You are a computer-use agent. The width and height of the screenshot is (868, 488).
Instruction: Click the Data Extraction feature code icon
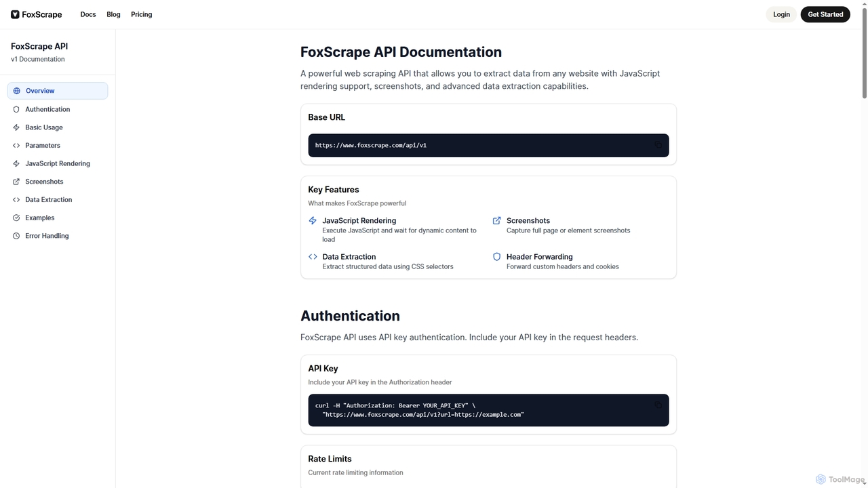(313, 257)
